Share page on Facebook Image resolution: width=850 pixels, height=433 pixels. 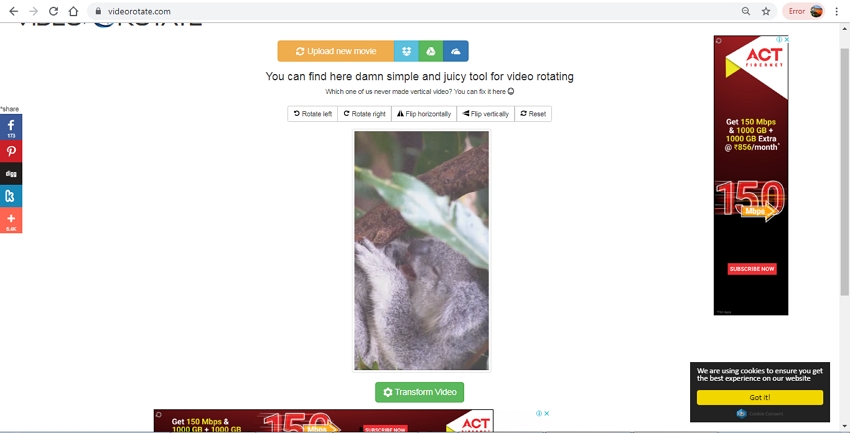[x=11, y=127]
